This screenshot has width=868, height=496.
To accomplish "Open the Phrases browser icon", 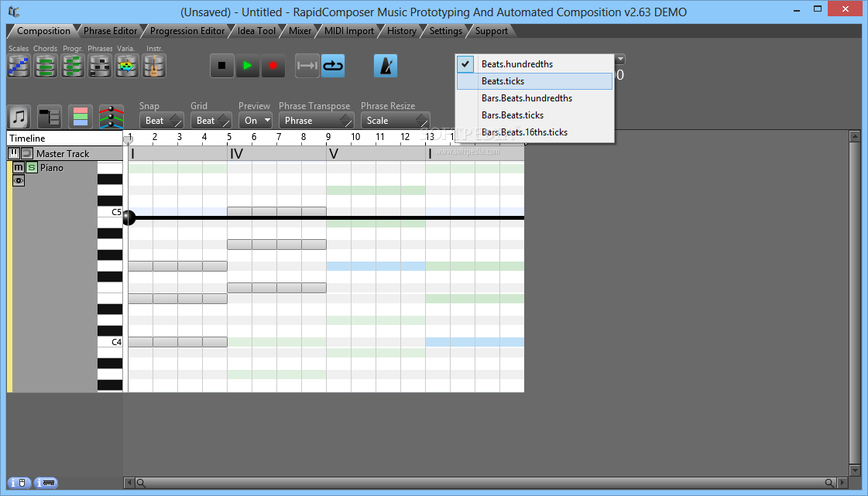I will tap(100, 66).
